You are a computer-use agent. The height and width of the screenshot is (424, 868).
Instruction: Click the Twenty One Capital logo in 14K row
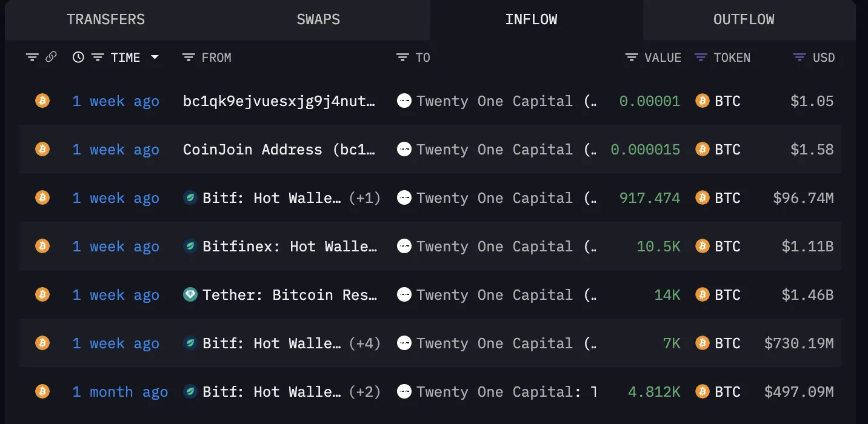click(x=404, y=295)
